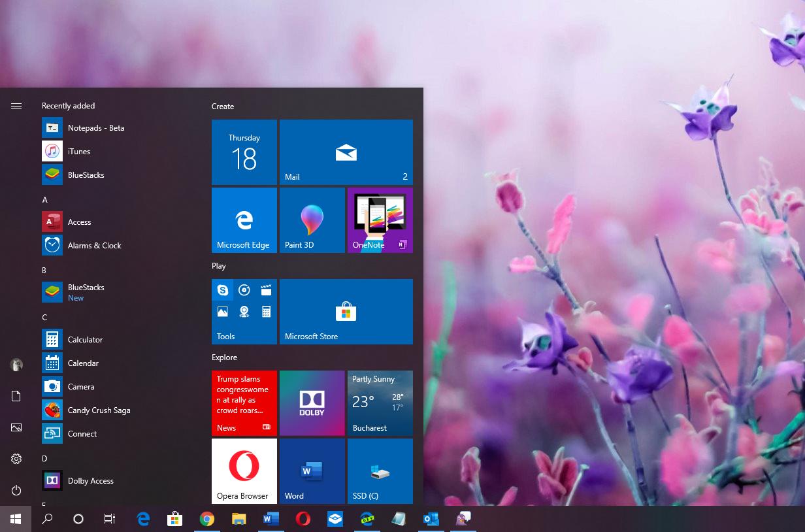This screenshot has height=532, width=805.
Task: Open the Mail tile
Action: tap(346, 152)
